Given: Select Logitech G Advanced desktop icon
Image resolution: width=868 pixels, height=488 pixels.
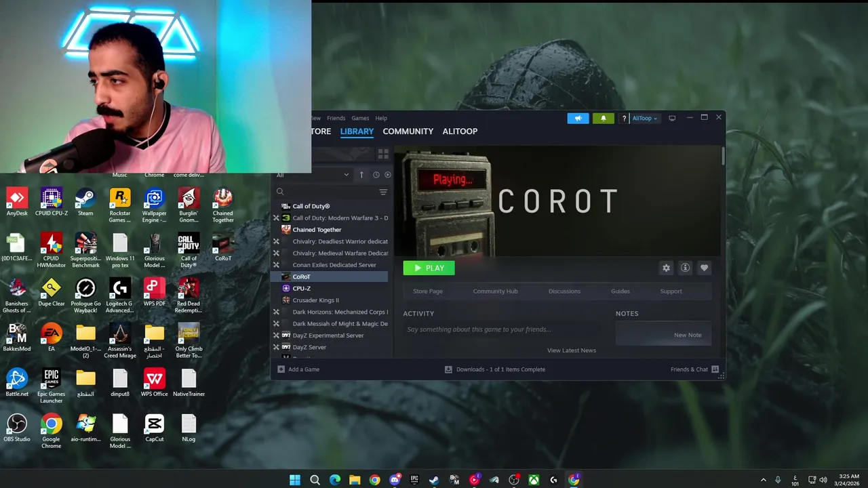Looking at the screenshot, I should (120, 296).
